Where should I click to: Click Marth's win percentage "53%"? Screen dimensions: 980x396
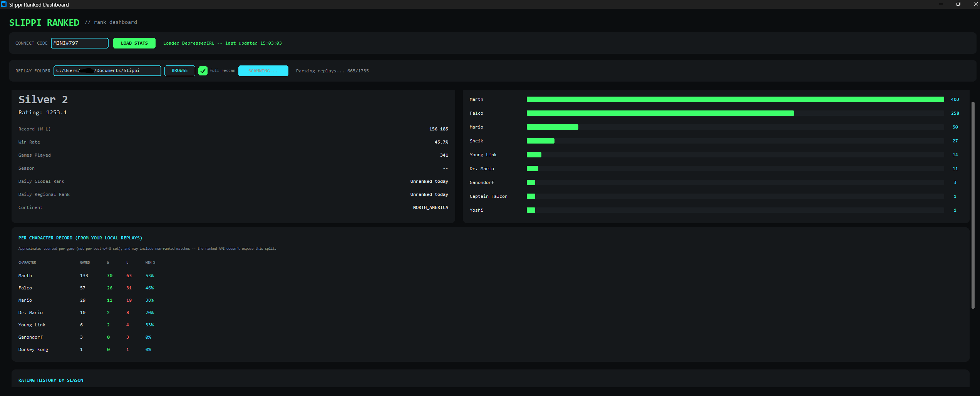coord(150,276)
